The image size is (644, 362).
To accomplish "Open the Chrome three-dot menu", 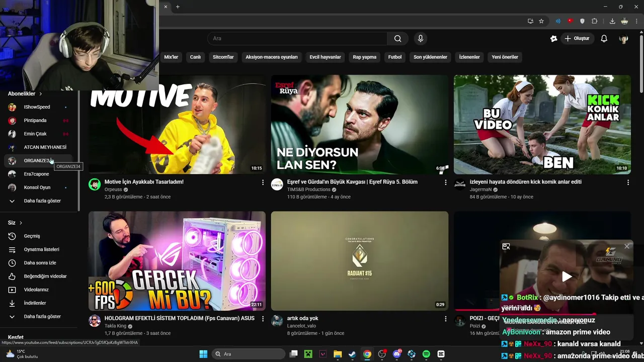I will (x=636, y=21).
